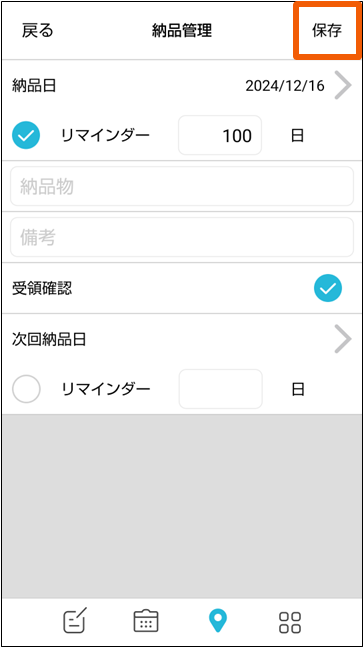Viewport: 364px width, 647px height.
Task: Open 納品日 date picker chevron
Action: tap(343, 85)
